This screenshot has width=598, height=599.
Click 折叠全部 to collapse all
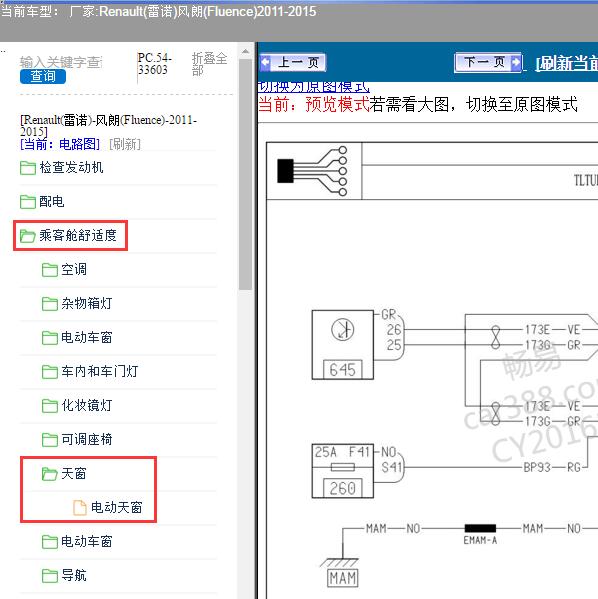(x=209, y=64)
